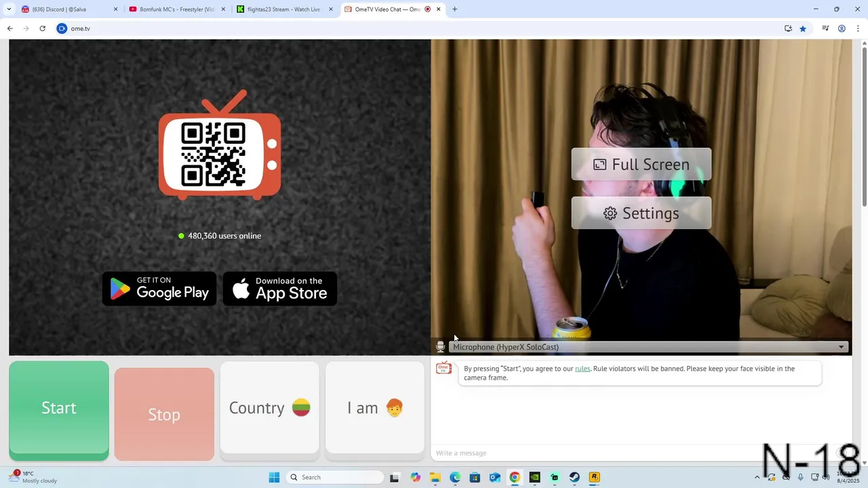Open the NVIDIA app from taskbar
The image size is (868, 488).
535,477
